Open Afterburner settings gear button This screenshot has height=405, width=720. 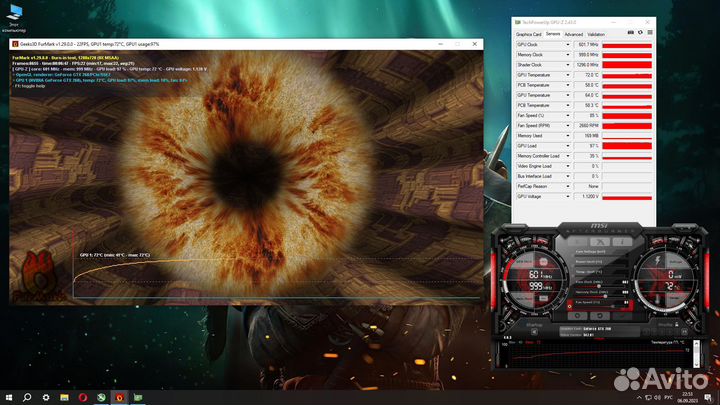[578, 316]
